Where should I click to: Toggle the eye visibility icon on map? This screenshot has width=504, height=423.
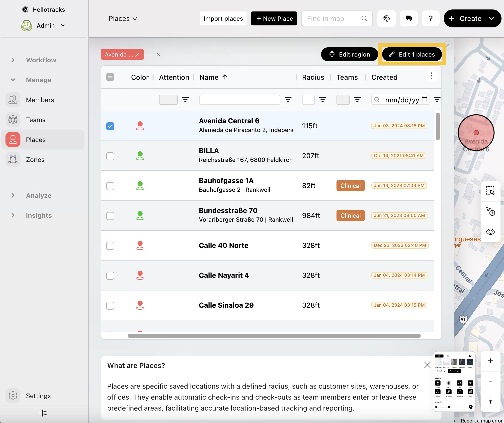pos(490,232)
